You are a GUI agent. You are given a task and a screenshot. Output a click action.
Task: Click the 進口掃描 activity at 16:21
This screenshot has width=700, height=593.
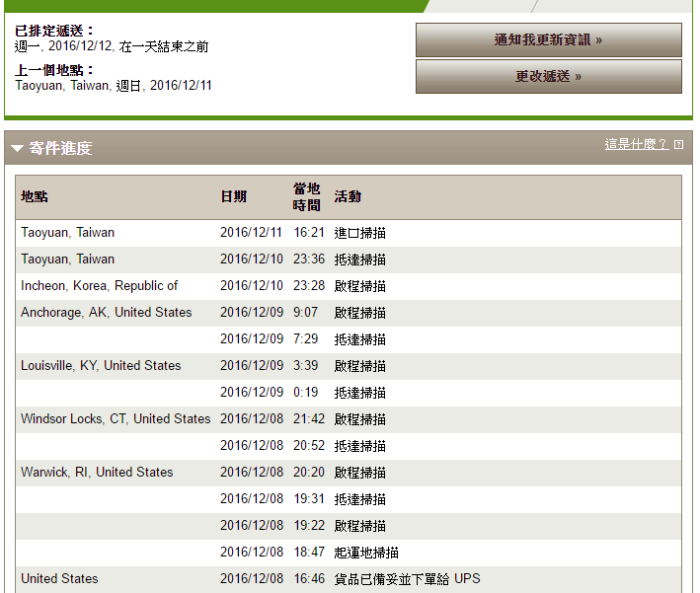point(359,233)
